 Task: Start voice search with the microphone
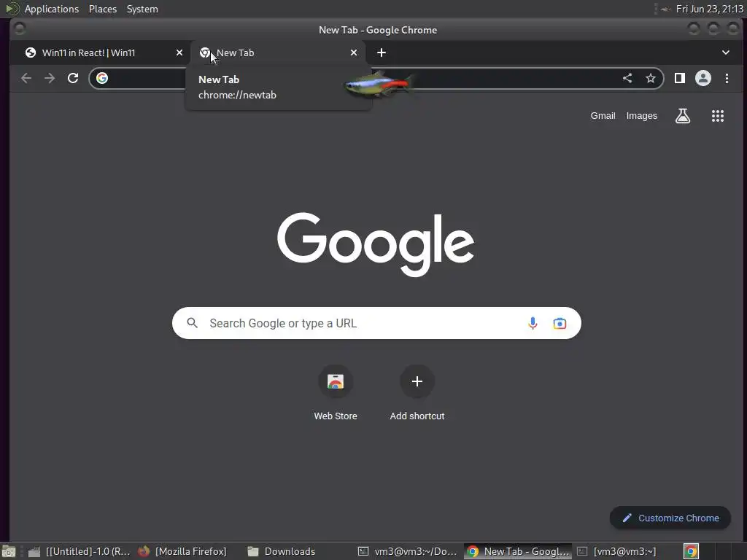click(533, 323)
